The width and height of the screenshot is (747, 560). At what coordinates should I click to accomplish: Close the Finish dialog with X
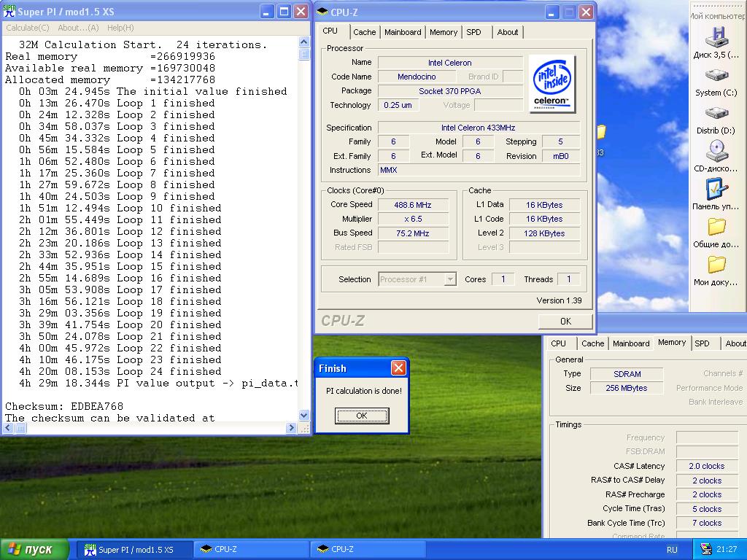[398, 367]
